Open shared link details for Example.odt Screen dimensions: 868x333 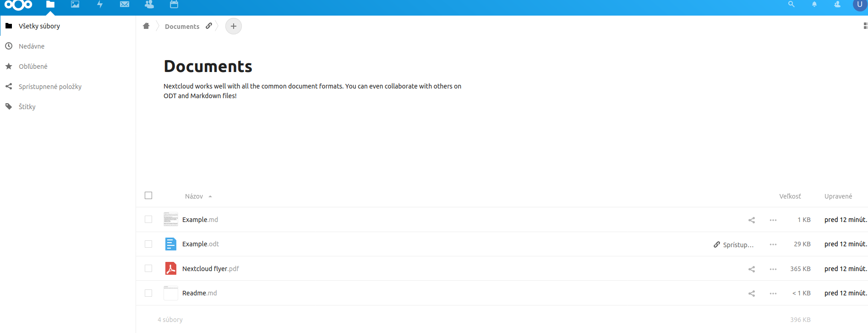[733, 244]
